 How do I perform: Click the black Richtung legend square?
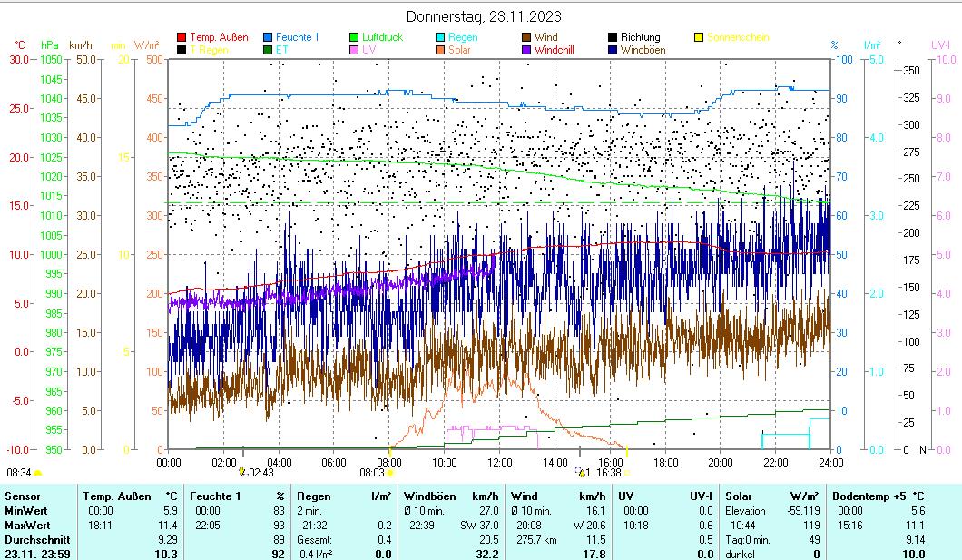[613, 37]
